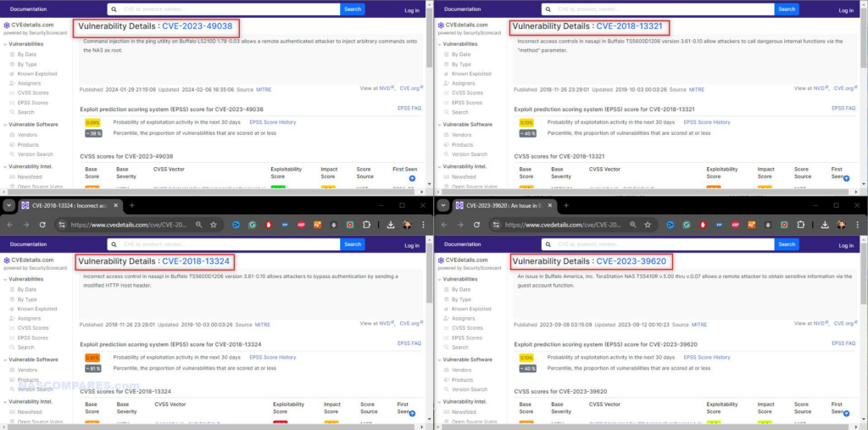
Task: Open the Chrome three-dot menu in the CVE-2023-39620 window
Action: click(x=858, y=225)
